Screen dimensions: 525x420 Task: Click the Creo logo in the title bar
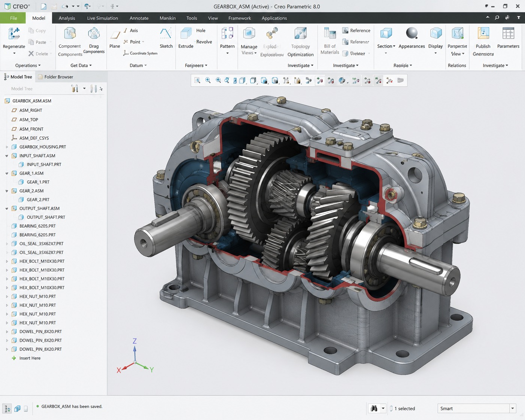point(17,6)
